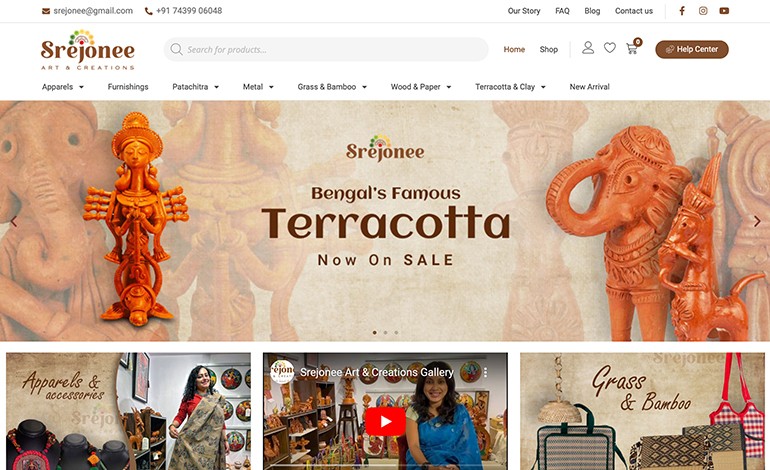Image resolution: width=770 pixels, height=470 pixels.
Task: Click the phone handset icon
Action: click(149, 11)
